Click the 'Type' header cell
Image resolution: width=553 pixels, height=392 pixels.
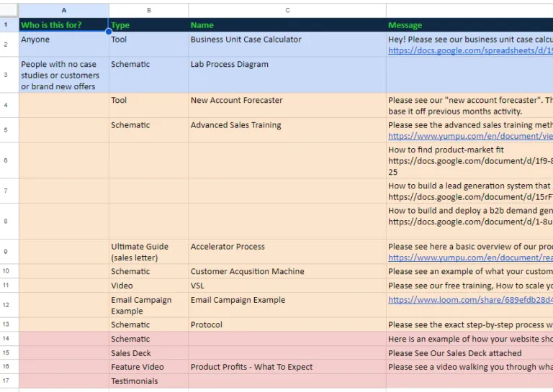149,24
